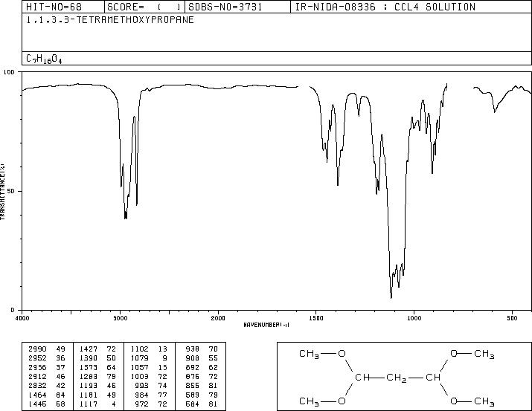The width and height of the screenshot is (532, 411).
Task: Select the 1390 wavenumber in the peak table
Action: click(89, 358)
